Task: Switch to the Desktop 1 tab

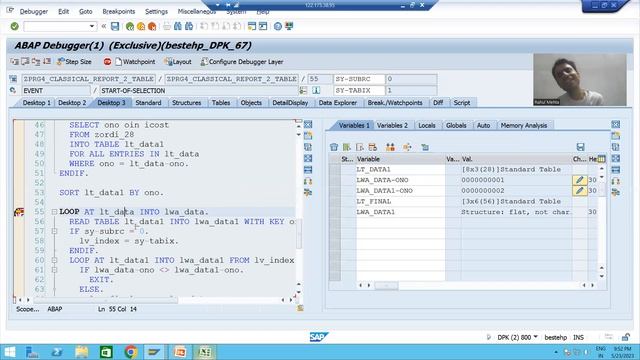Action: [x=36, y=103]
